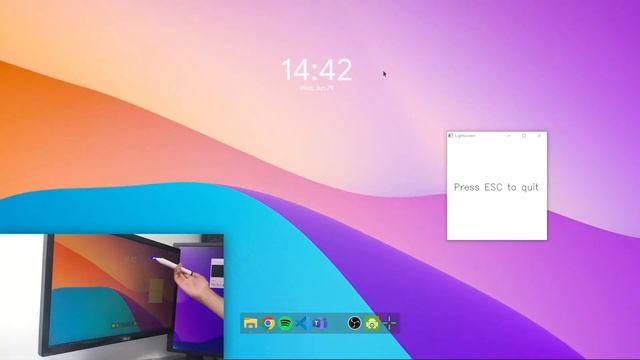
Task: Click the 14:42 clock on the desktop
Action: coord(316,70)
